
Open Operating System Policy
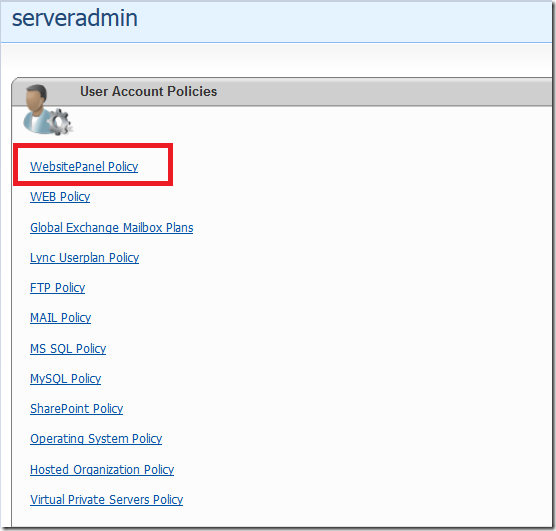(x=96, y=439)
